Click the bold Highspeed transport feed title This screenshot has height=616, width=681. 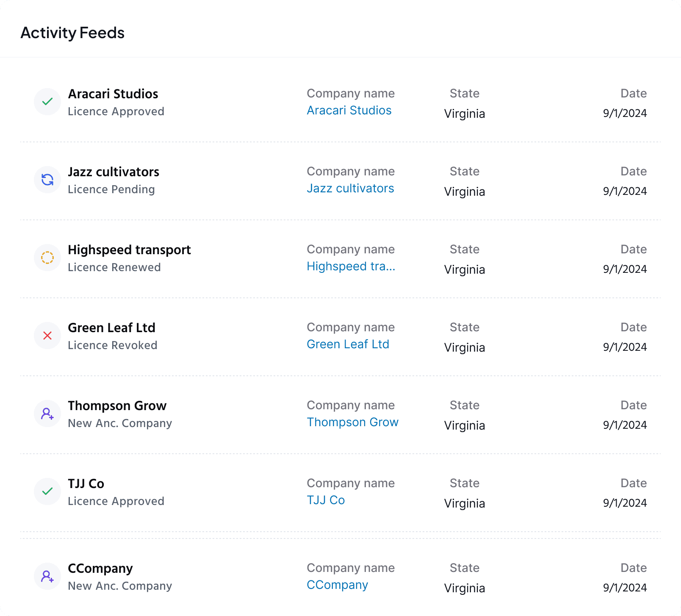pyautogui.click(x=129, y=250)
